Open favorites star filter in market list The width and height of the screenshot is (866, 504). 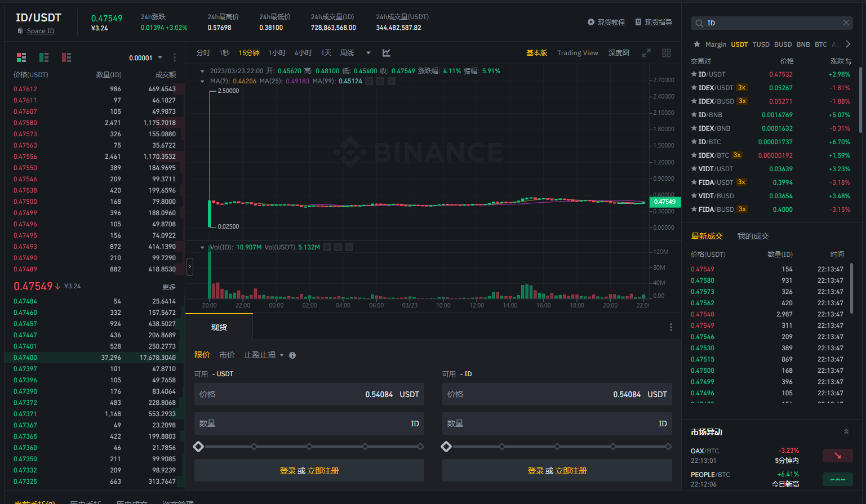697,44
